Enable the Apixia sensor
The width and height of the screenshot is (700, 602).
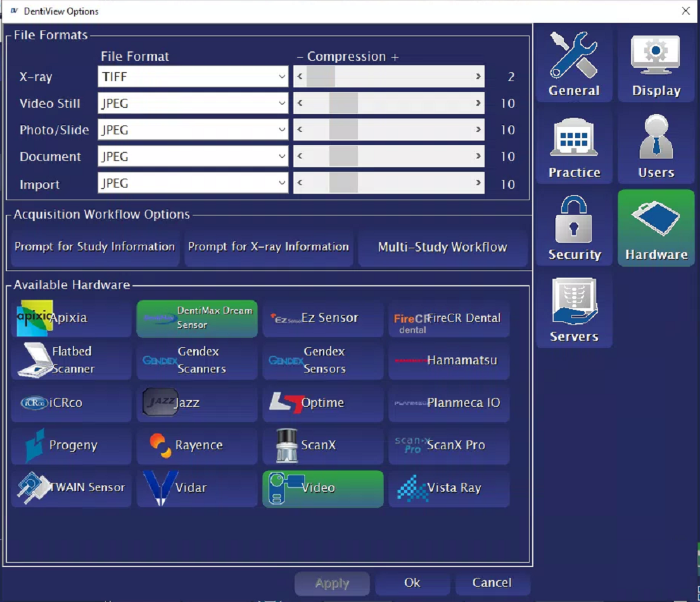pyautogui.click(x=71, y=319)
